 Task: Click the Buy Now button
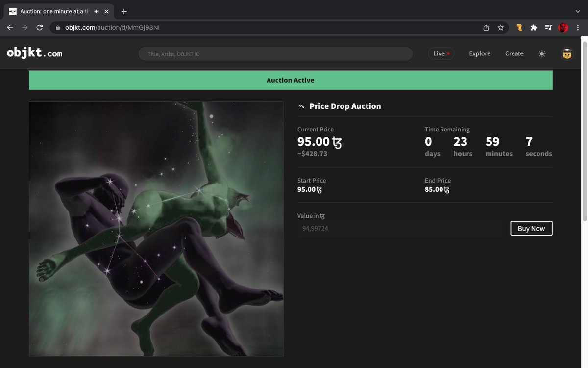coord(531,228)
